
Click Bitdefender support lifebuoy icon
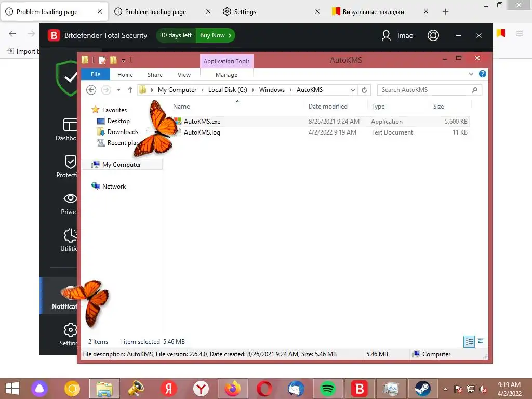(x=433, y=35)
